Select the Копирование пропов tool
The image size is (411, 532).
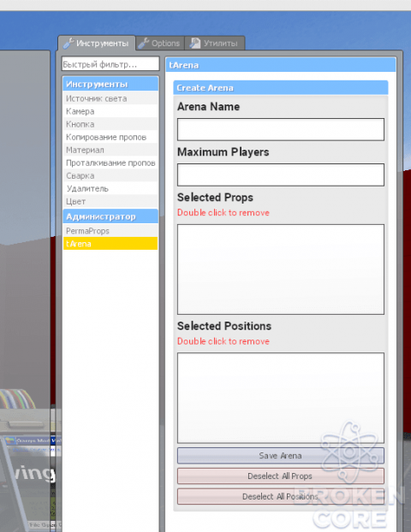(x=110, y=137)
